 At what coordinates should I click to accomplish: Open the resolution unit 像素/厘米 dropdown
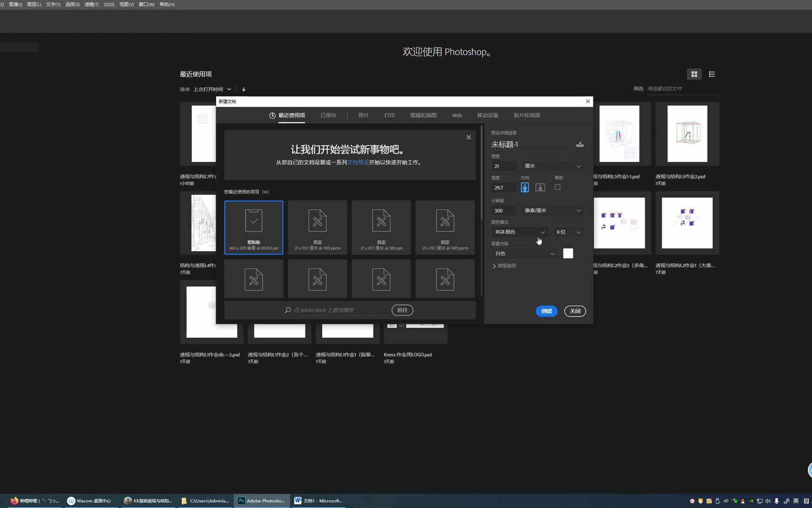552,211
